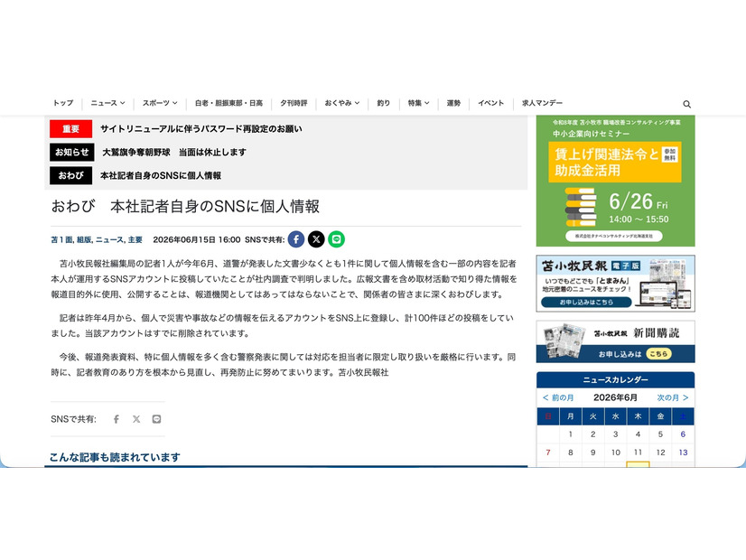
Task: Open the 苫小牧民報 電子版 banner
Action: 615,284
